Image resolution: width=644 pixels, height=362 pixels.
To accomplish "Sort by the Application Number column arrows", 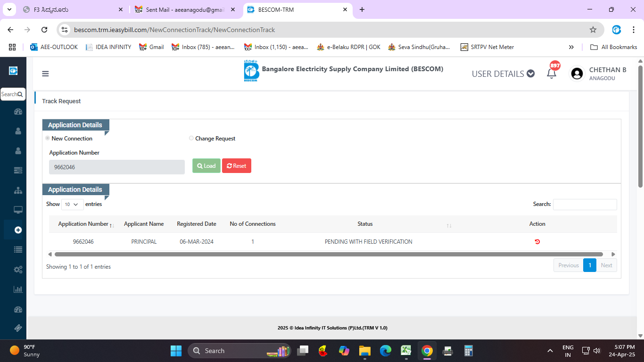I will [x=112, y=225].
